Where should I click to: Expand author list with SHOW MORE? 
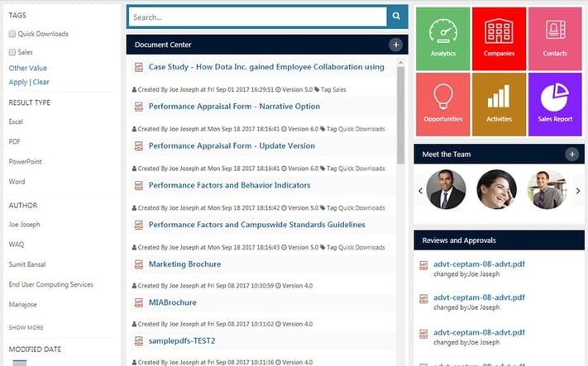pyautogui.click(x=26, y=328)
